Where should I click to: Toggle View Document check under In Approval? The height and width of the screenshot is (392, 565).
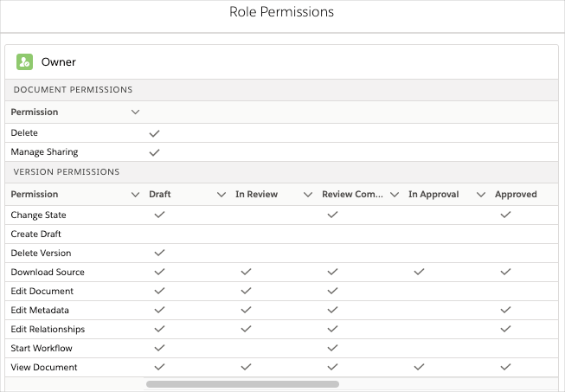pos(419,367)
